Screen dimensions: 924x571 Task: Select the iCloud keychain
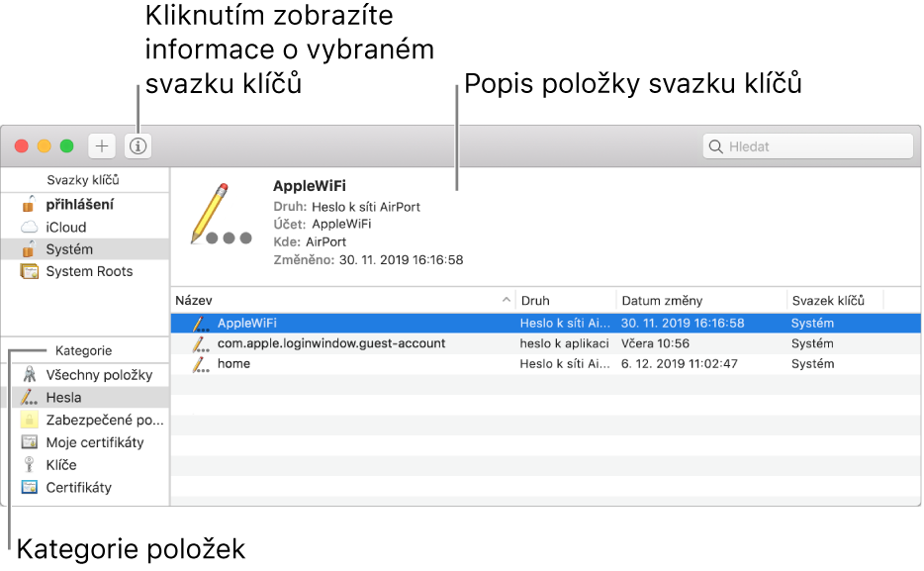pos(85,227)
